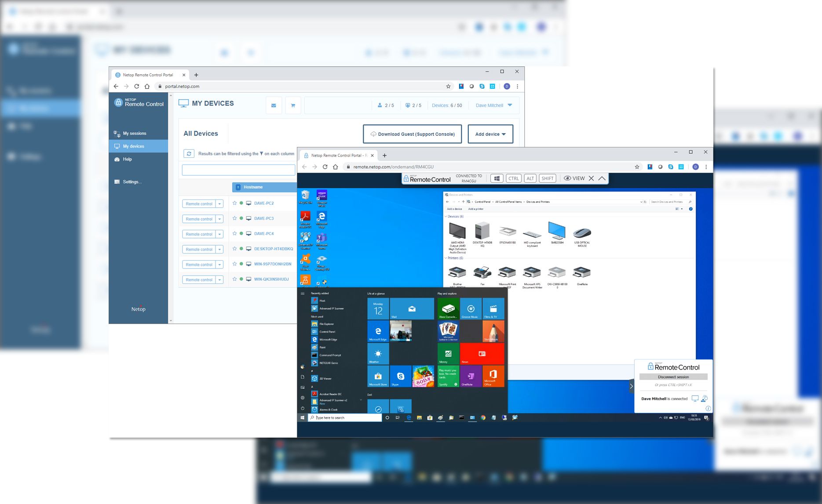Screen dimensions: 822x504
Task: Open the Mail tile in remote Start menu
Action: click(x=412, y=308)
